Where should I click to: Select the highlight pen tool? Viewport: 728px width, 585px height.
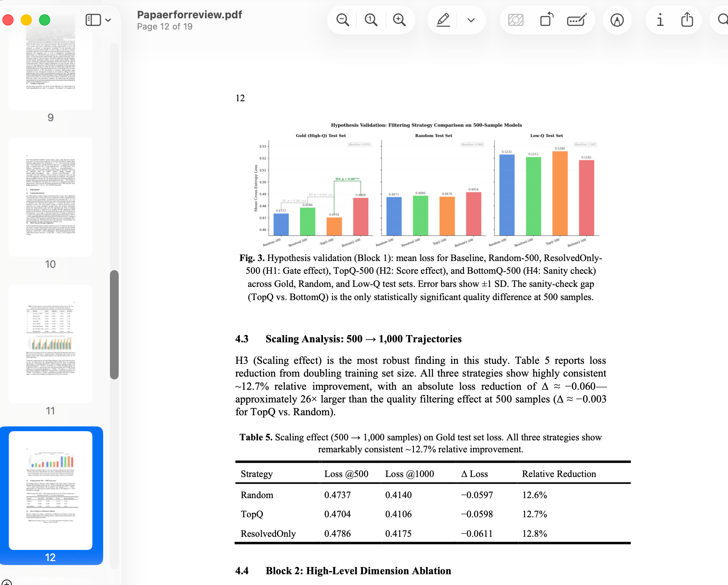click(x=443, y=20)
